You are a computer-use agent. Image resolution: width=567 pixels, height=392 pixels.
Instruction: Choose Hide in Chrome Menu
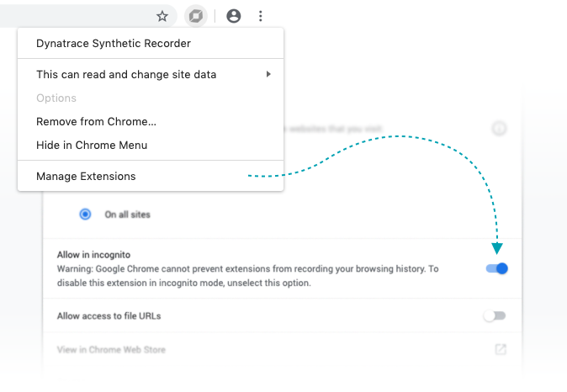[151, 145]
